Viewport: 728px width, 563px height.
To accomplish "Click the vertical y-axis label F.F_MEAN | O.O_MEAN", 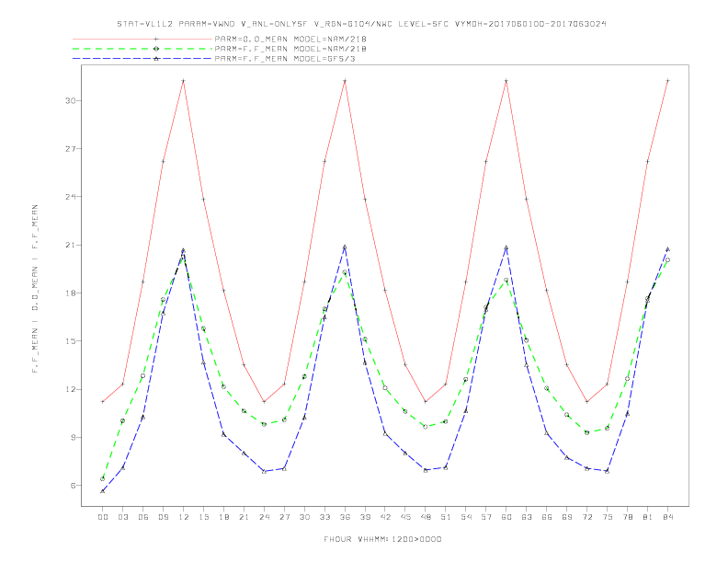I will (x=35, y=289).
